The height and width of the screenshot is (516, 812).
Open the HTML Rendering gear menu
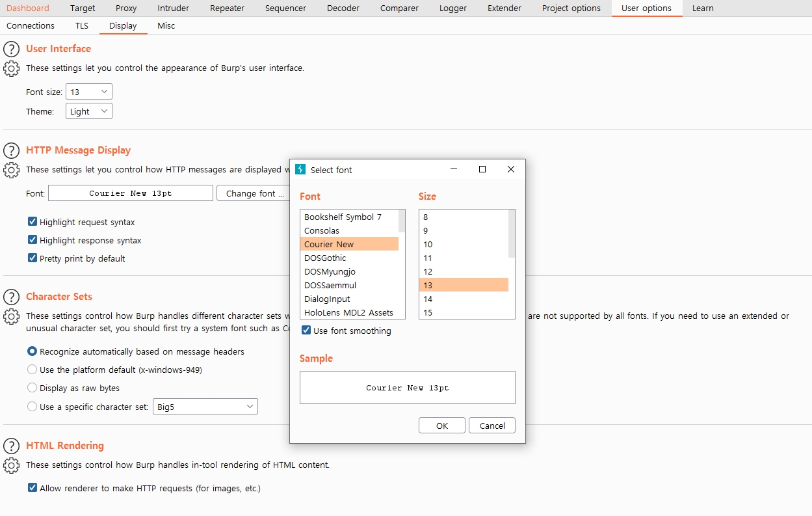pyautogui.click(x=11, y=465)
